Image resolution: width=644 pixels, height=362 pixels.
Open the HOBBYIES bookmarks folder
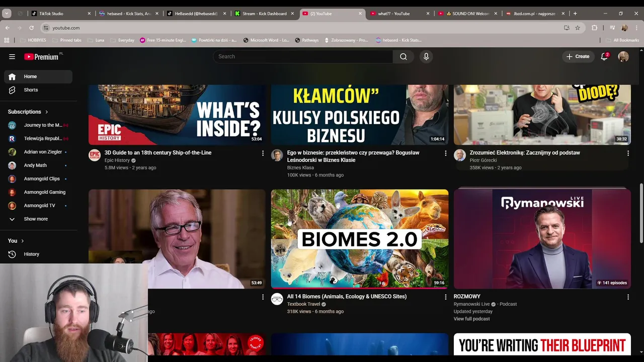click(x=33, y=40)
